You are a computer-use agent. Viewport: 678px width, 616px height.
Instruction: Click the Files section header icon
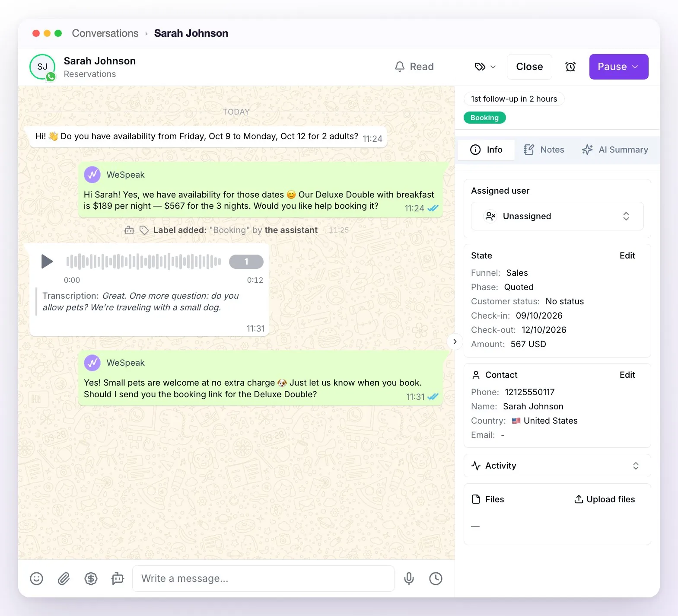point(476,499)
